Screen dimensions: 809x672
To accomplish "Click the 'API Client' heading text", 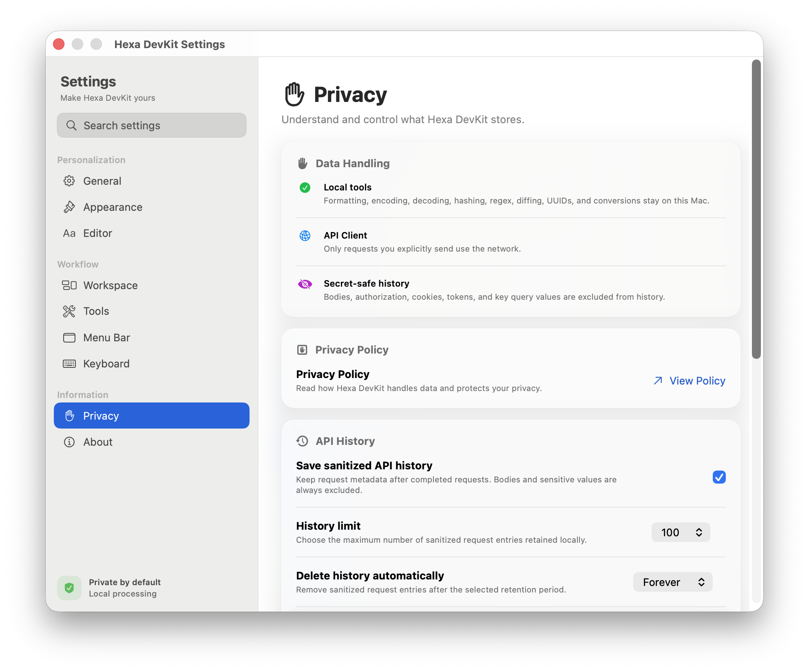I will coord(345,235).
